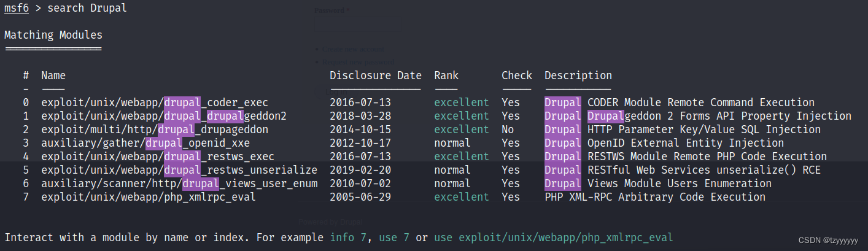
Task: Click disclosure date 2019-02-20
Action: click(360, 170)
